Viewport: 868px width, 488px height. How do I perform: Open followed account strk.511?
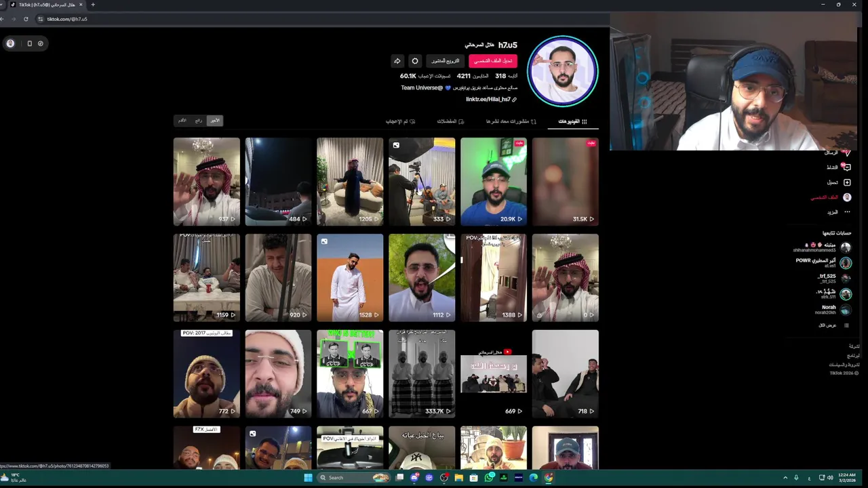pyautogui.click(x=834, y=293)
